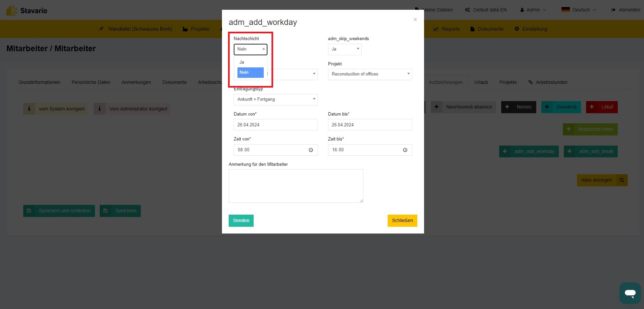Open the Dokumente main menu item
Image resolution: width=644 pixels, height=309 pixels.
487,29
